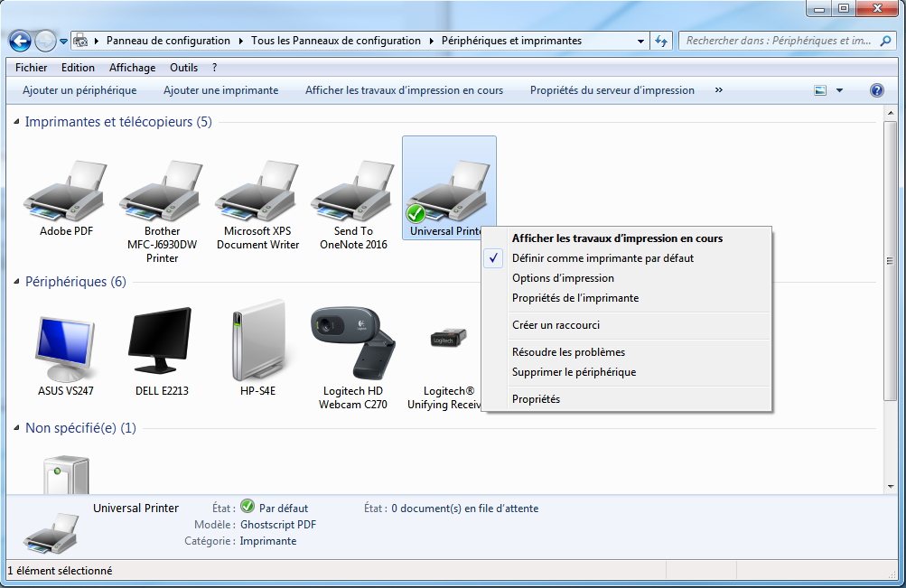Image resolution: width=906 pixels, height=588 pixels.
Task: Expand breadcrumb arrow after 'Tous les Panneaux de configuration'
Action: (x=431, y=41)
